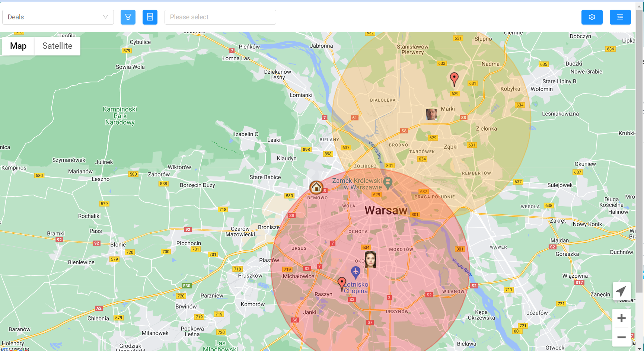Click the list view document icon
644x351 pixels.
[x=150, y=17]
